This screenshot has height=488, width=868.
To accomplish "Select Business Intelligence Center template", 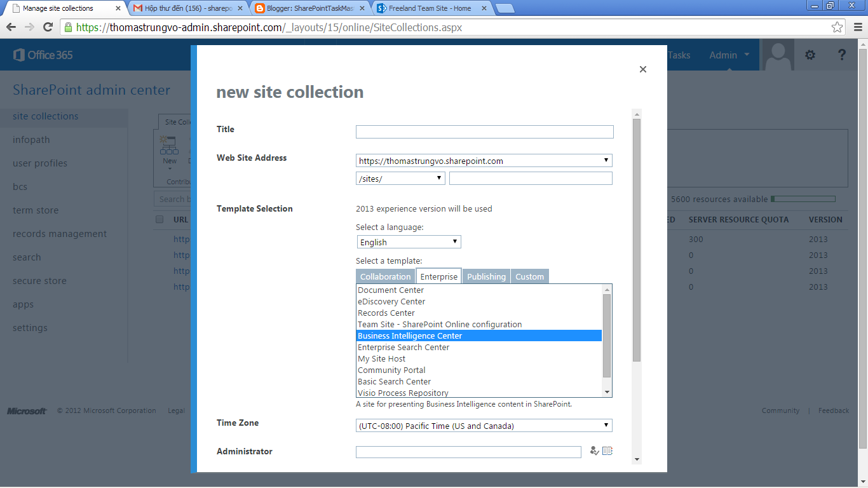I will [479, 336].
